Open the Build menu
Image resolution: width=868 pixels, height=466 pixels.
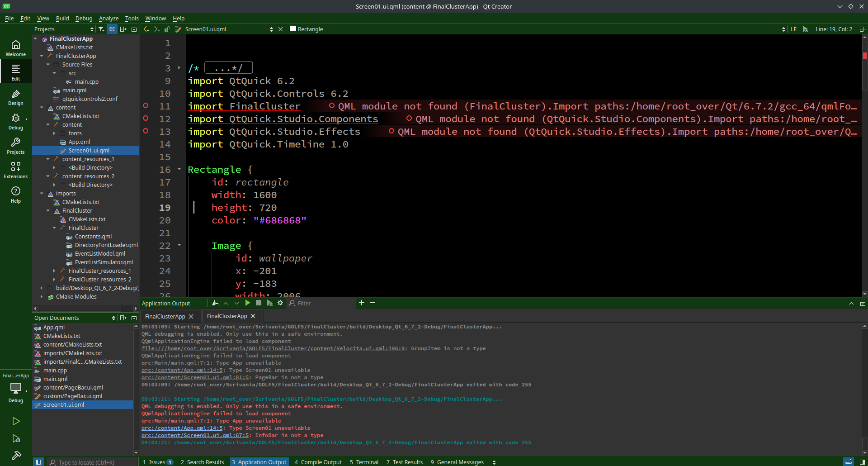(62, 18)
